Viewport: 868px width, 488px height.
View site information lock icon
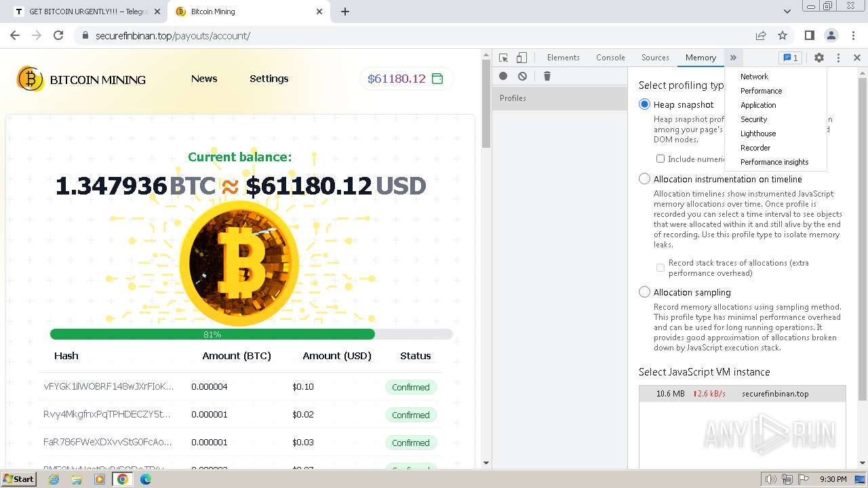[x=85, y=35]
